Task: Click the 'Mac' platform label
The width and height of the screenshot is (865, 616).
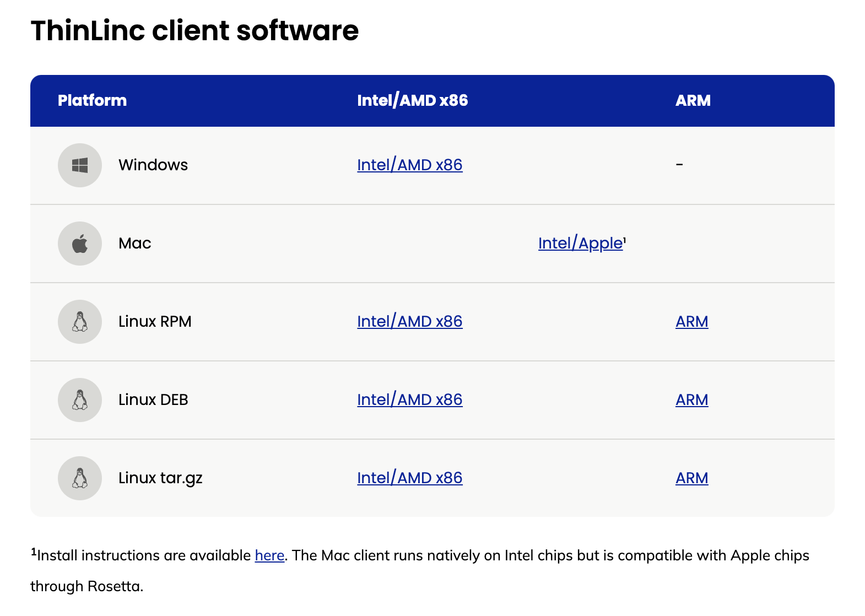Action: click(135, 243)
